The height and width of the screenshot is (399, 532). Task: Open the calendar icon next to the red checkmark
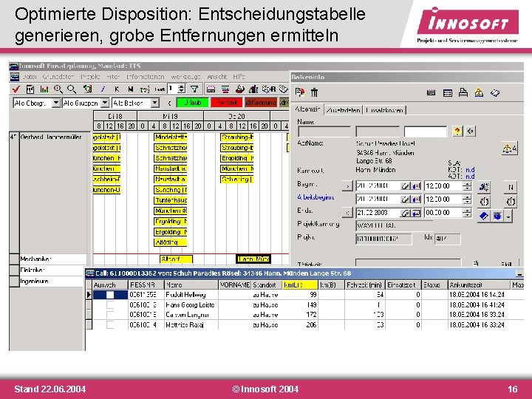(x=30, y=89)
